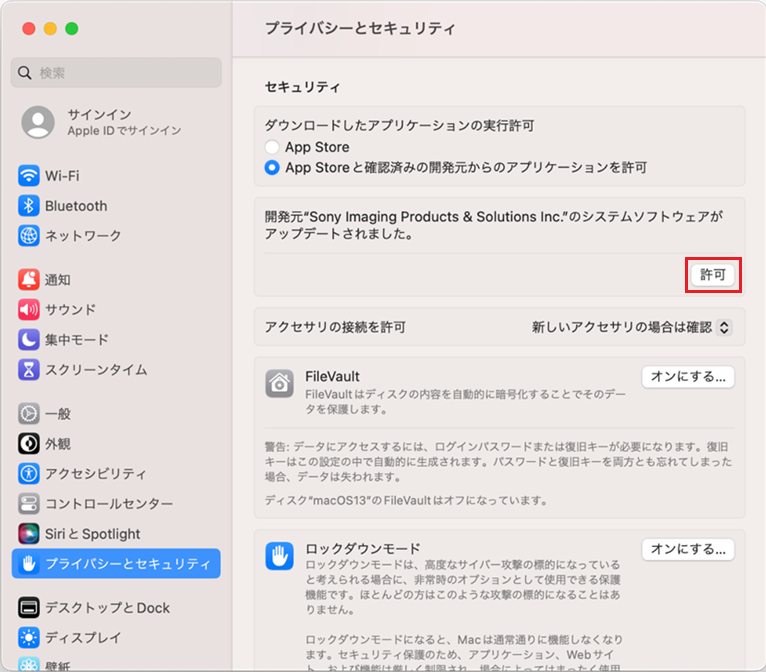
Task: Select the App Store only radio button
Action: coord(272,147)
